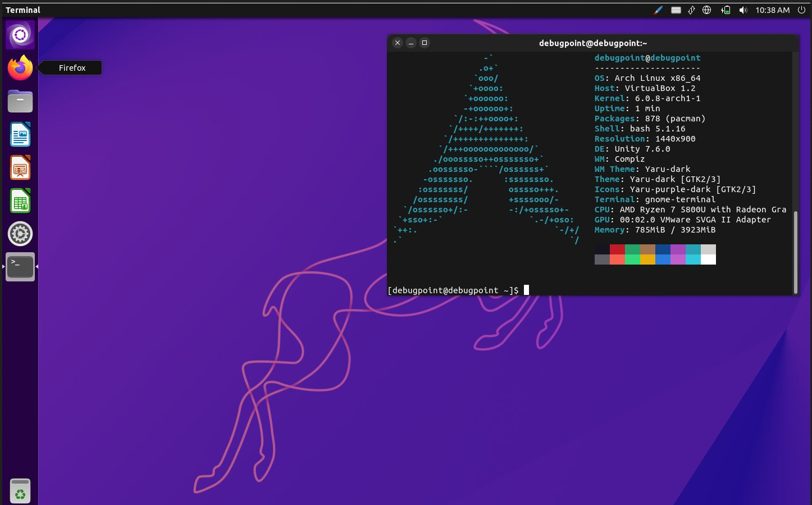Open the Trash icon in the launcher
The height and width of the screenshot is (505, 812).
click(20, 491)
